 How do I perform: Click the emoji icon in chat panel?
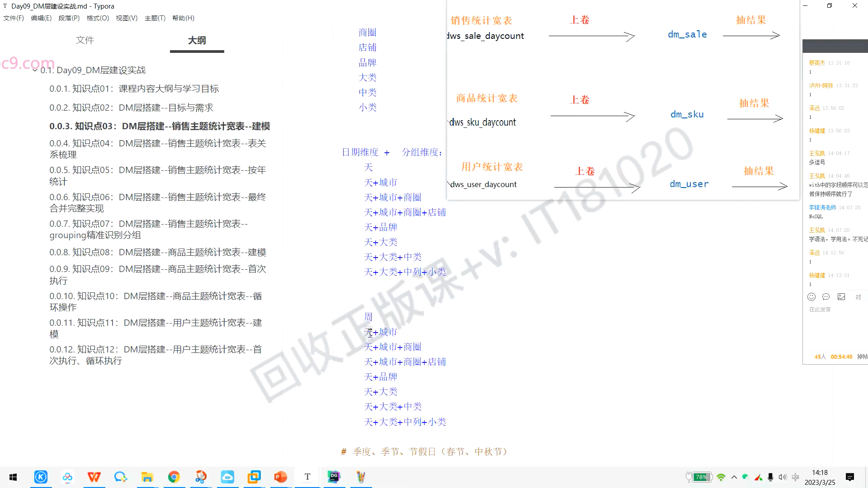(811, 297)
